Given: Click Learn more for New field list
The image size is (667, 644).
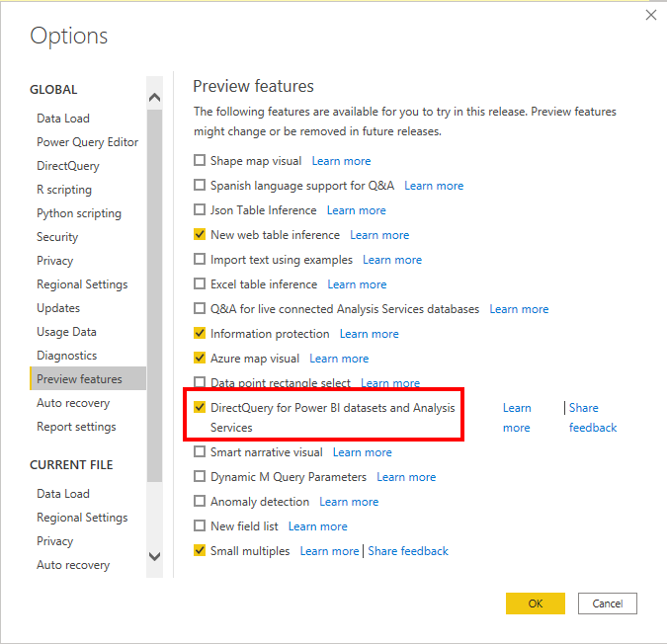Looking at the screenshot, I should 318,526.
